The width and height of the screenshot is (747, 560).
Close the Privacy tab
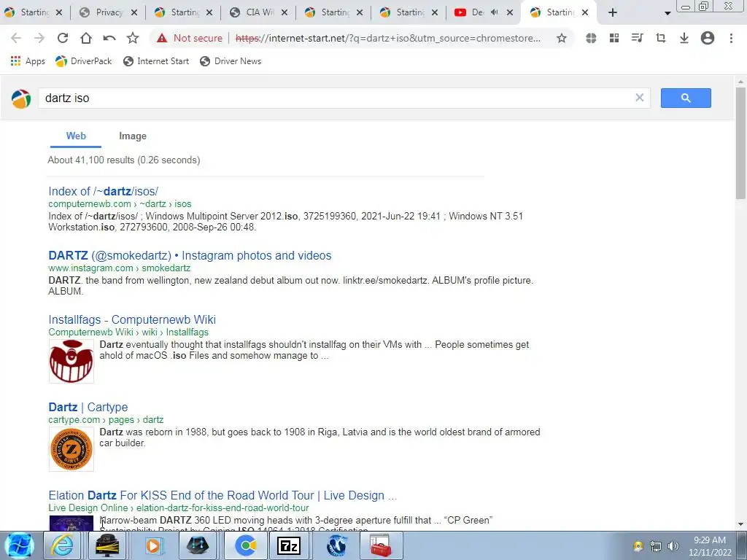point(134,12)
